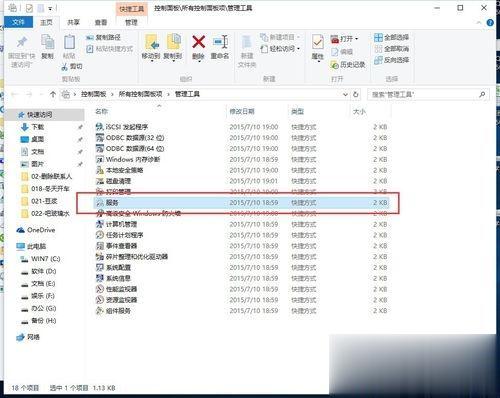The image size is (500, 398).
Task: Click the 新建文件夹 icon
Action: [247, 42]
